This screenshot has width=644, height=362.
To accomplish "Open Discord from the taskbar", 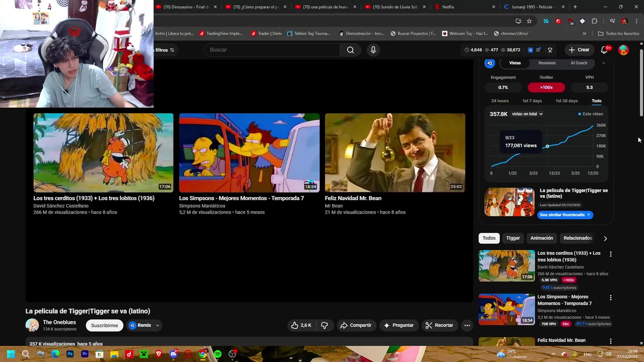I will point(173,354).
